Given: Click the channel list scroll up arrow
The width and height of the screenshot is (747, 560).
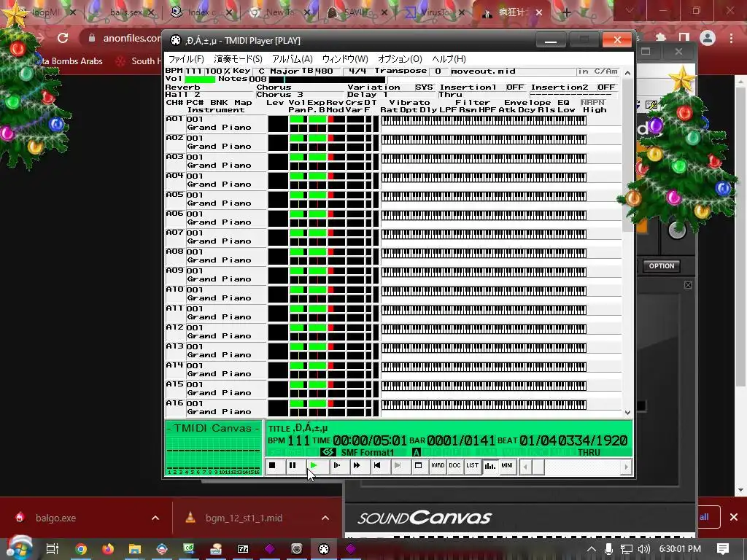Looking at the screenshot, I should click(627, 73).
